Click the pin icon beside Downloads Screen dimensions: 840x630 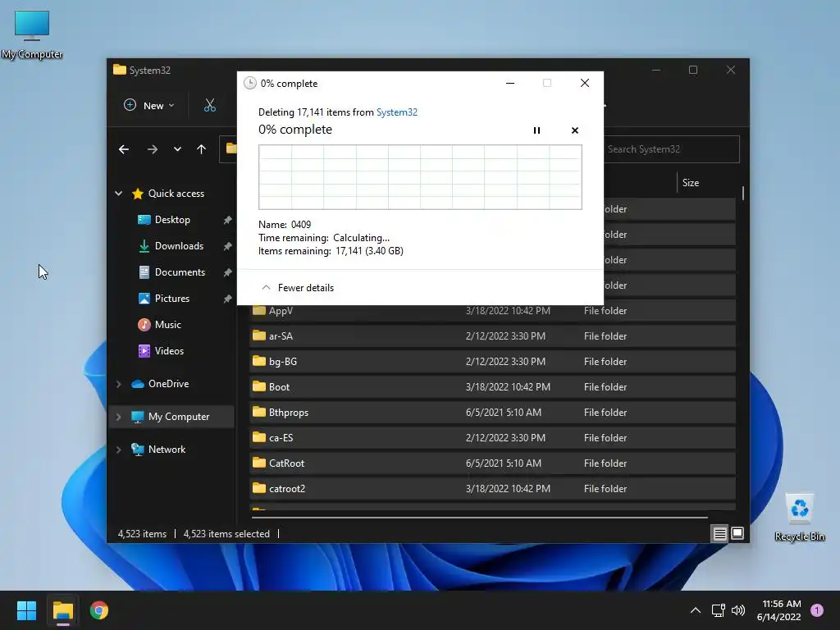(x=228, y=246)
